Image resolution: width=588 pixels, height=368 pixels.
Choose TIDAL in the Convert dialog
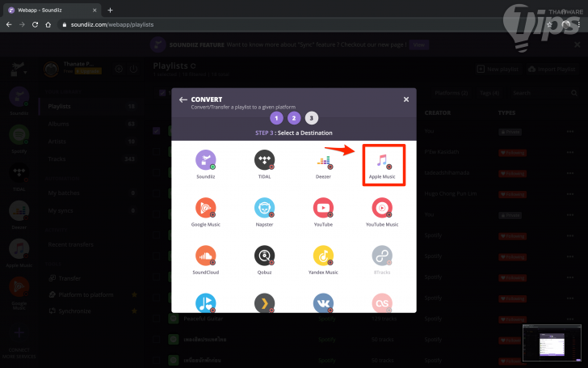pyautogui.click(x=264, y=164)
